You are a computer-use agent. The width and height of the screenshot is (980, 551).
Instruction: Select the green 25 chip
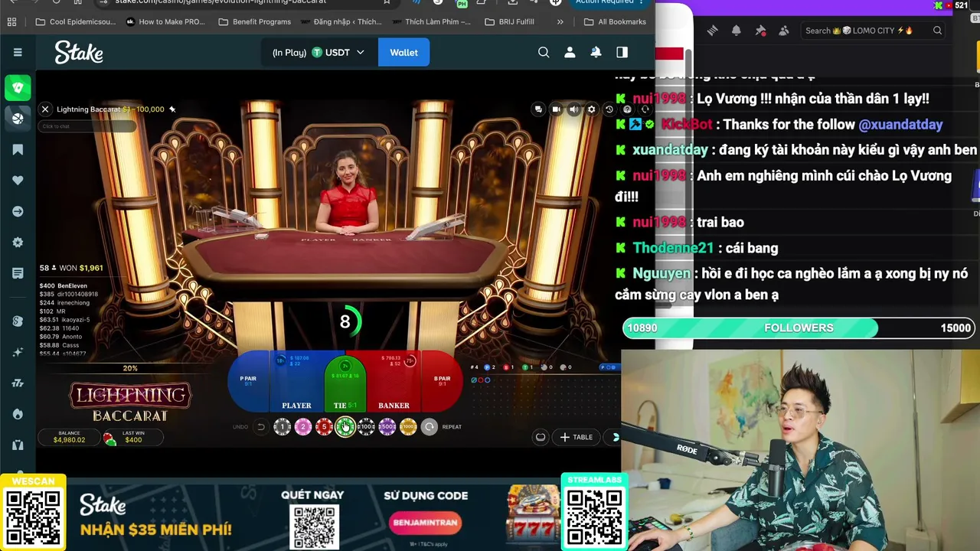pos(345,427)
